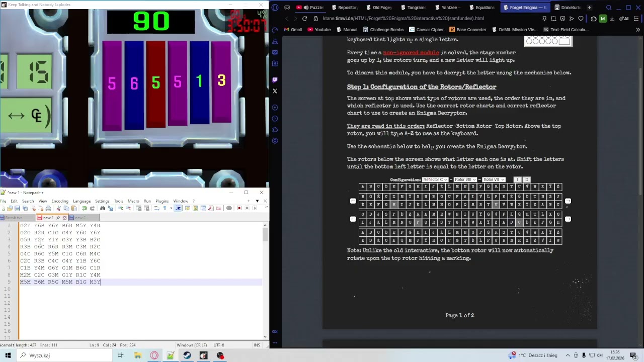
Task: Open a new browser tab with plus icon
Action: [x=589, y=8]
